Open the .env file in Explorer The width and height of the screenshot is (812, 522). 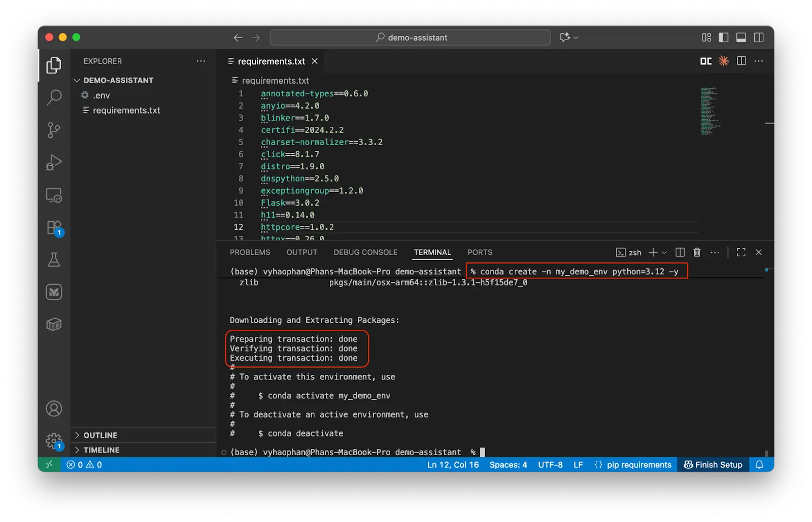click(101, 95)
